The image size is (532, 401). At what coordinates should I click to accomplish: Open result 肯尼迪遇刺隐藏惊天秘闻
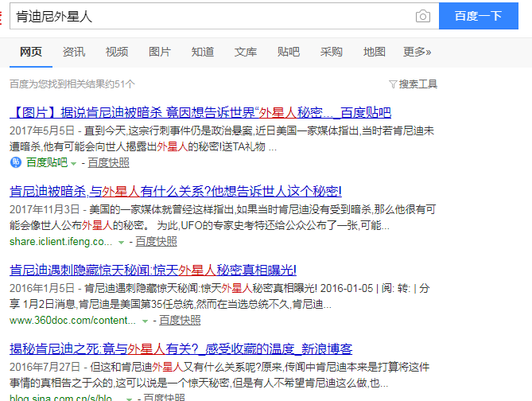[153, 270]
